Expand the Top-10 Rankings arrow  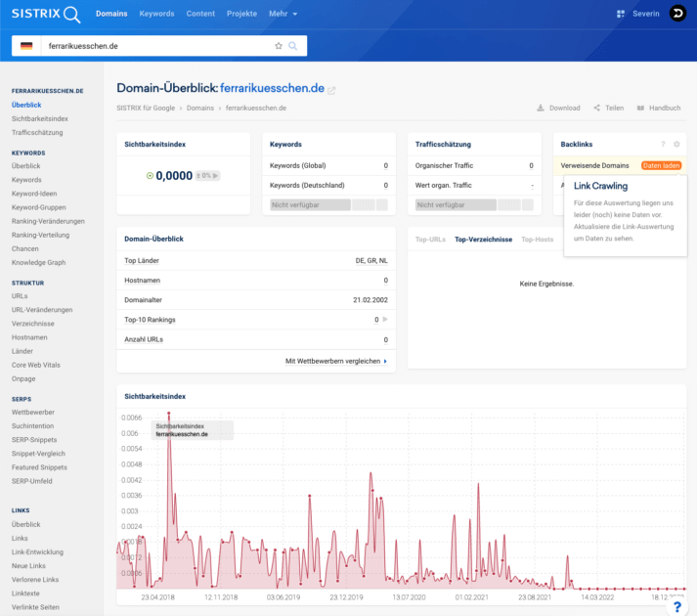coord(385,320)
